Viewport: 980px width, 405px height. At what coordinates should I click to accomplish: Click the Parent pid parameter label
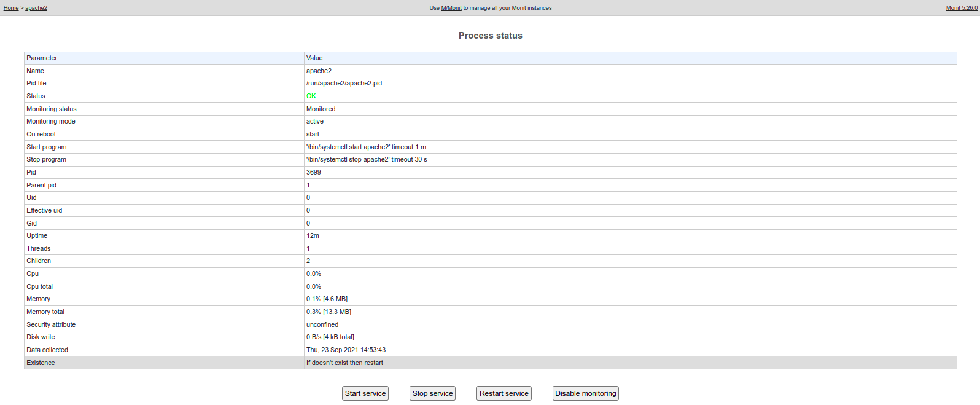[x=41, y=185]
